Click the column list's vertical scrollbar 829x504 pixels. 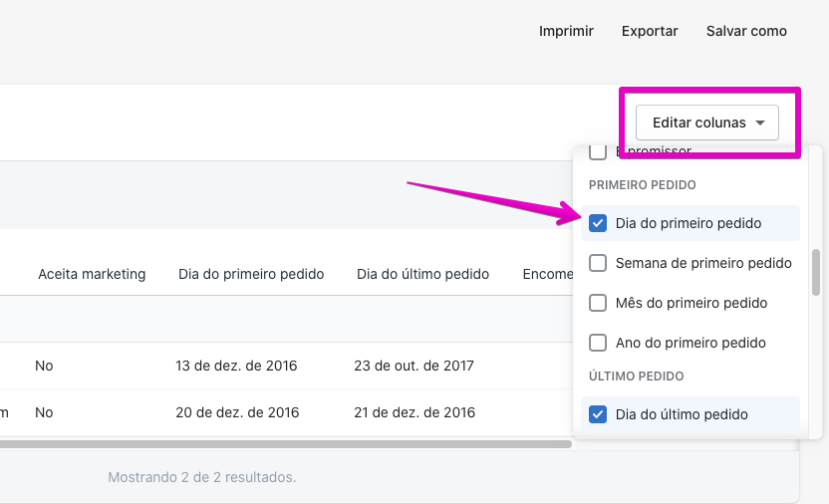[x=817, y=273]
